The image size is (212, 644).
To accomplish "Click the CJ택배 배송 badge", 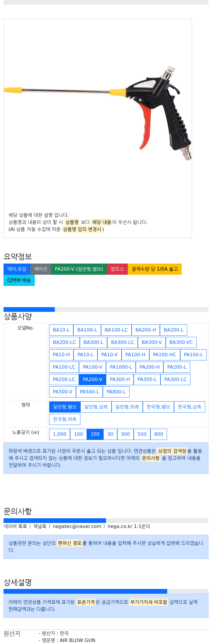I will (19, 280).
